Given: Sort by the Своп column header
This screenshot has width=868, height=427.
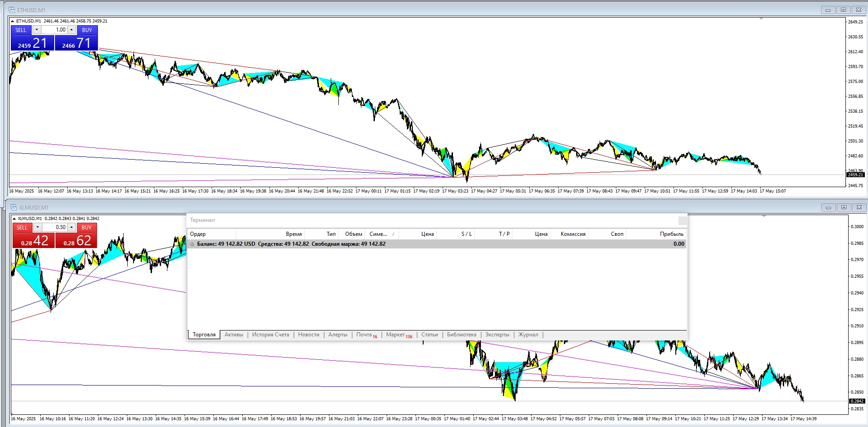Looking at the screenshot, I should (x=607, y=234).
